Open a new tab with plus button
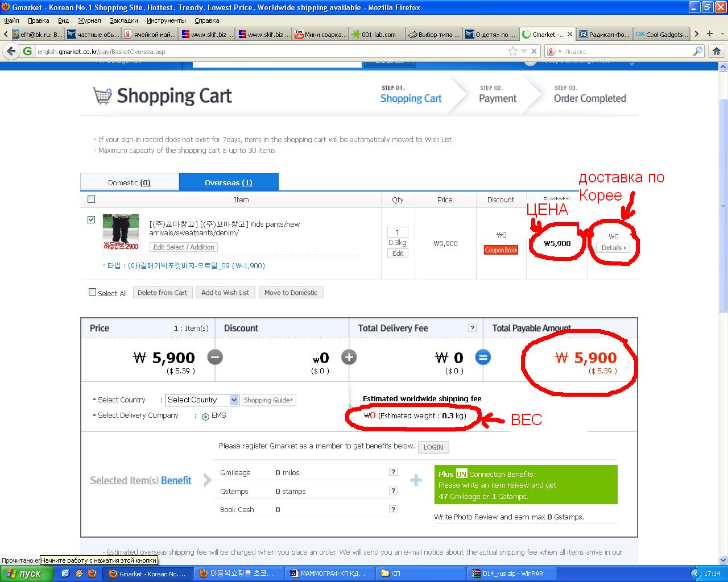 pos(711,34)
